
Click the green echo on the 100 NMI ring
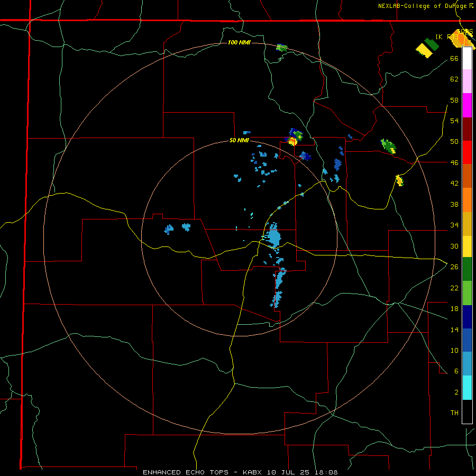[281, 48]
